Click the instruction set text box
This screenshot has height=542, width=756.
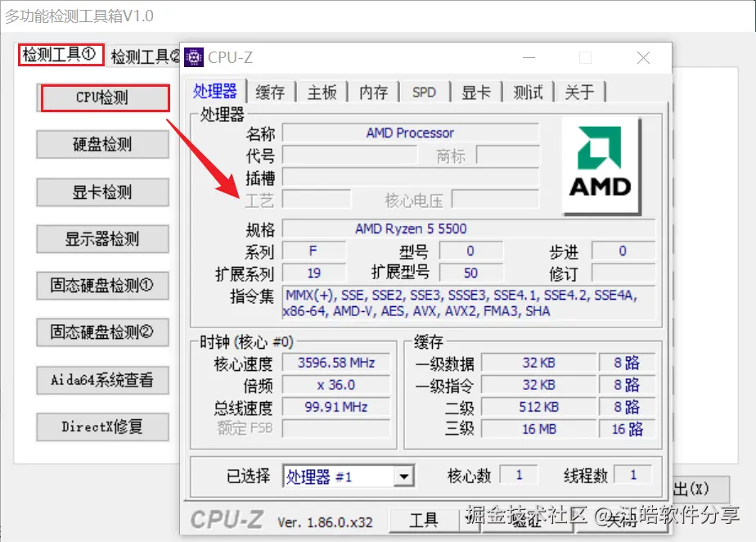pyautogui.click(x=469, y=303)
